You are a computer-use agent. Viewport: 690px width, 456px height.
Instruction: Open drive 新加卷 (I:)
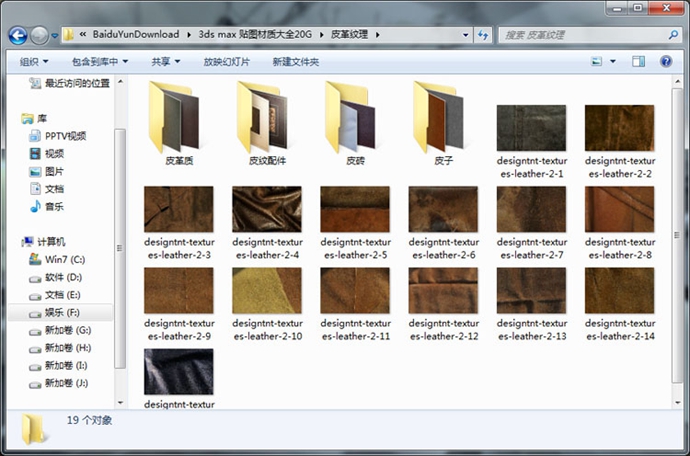[58, 365]
